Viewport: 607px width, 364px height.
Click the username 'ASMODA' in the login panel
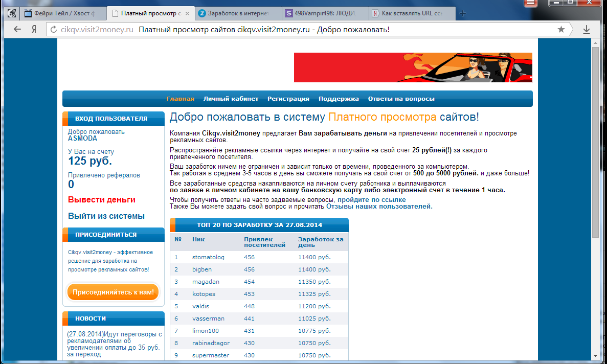(82, 139)
